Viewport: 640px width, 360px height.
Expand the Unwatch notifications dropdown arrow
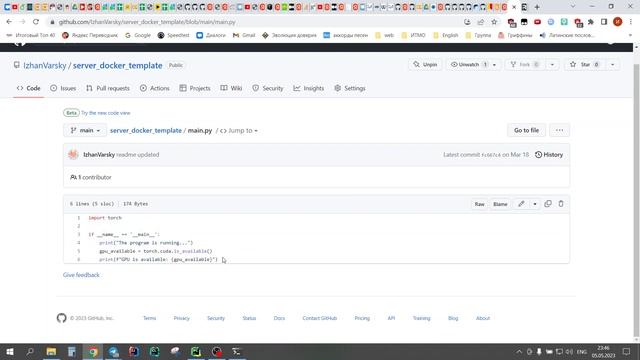coord(494,64)
